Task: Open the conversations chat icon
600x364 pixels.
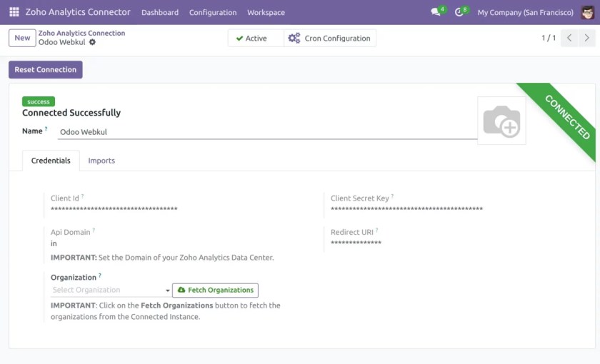Action: (x=436, y=12)
